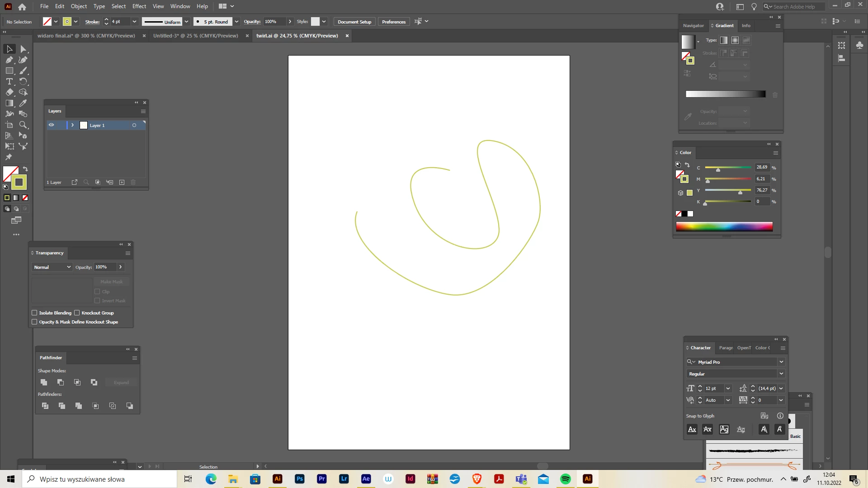Image resolution: width=868 pixels, height=488 pixels.
Task: Select the Type tool
Action: pyautogui.click(x=9, y=81)
